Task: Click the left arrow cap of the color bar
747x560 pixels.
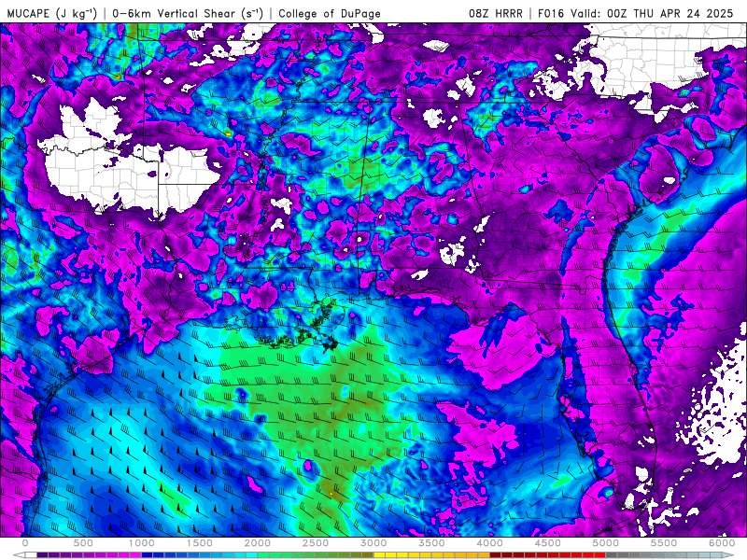Action: [19, 555]
